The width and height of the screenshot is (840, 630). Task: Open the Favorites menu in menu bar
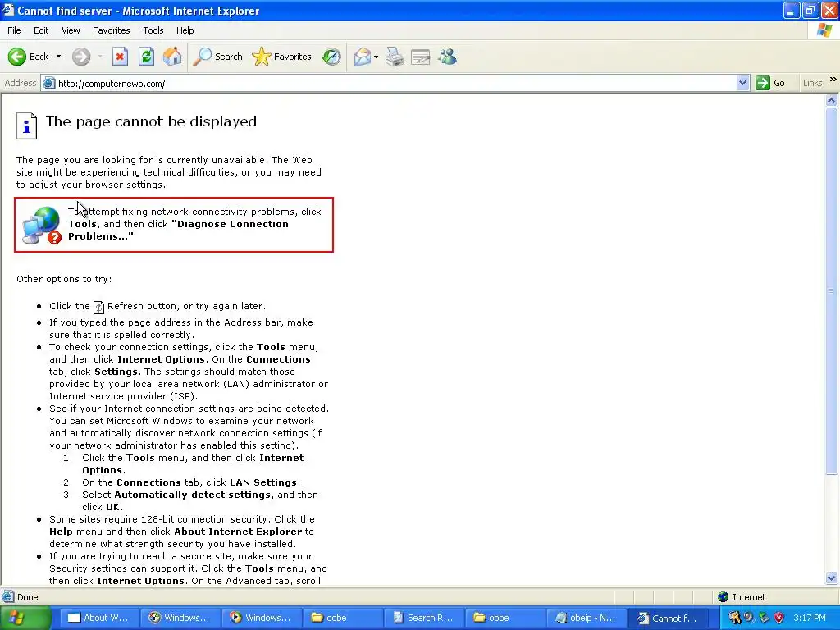click(111, 30)
